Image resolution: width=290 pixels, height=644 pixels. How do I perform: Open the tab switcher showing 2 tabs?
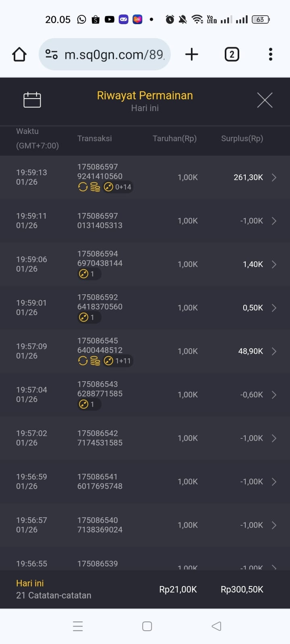[x=232, y=54]
